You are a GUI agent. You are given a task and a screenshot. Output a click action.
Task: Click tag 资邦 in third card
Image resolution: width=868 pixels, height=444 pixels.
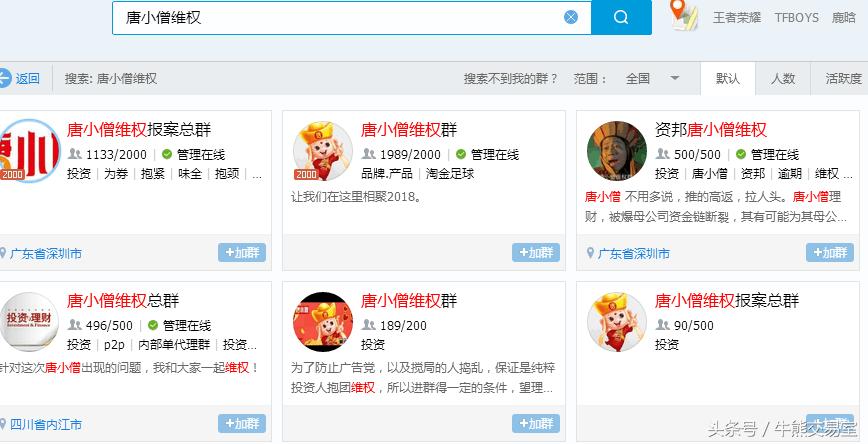coord(753,174)
